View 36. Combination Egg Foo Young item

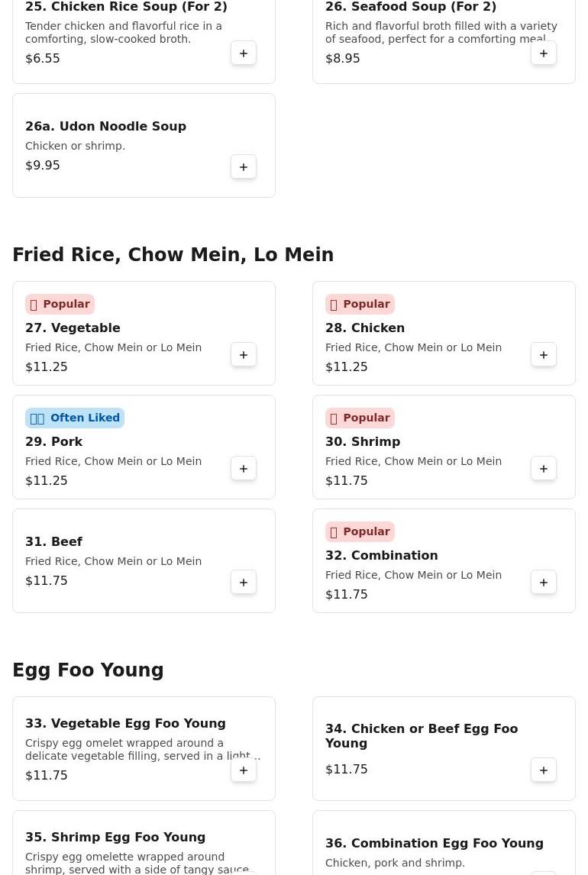434,844
